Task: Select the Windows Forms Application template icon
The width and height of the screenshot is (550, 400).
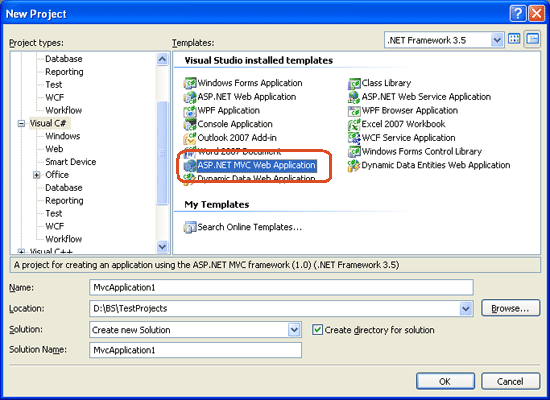Action: [190, 83]
